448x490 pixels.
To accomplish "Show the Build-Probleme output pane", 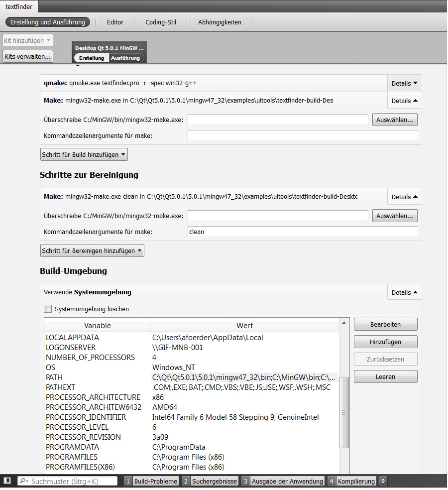I will pos(151,481).
